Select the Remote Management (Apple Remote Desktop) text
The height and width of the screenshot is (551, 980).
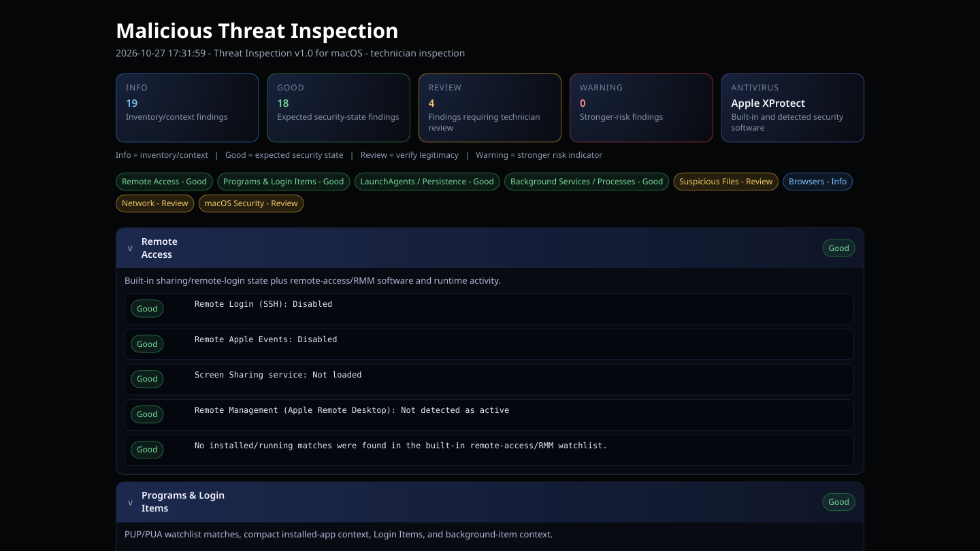(x=352, y=410)
